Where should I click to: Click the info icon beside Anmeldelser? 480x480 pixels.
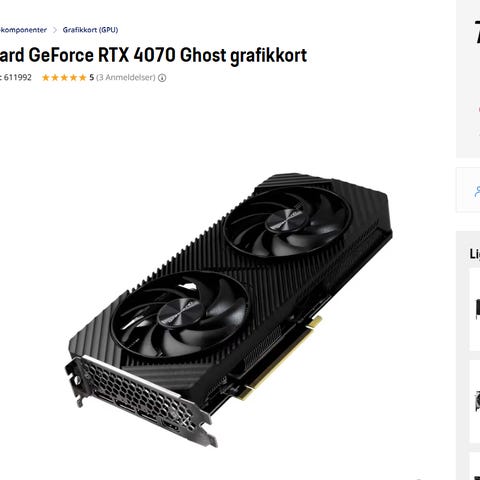pyautogui.click(x=162, y=78)
